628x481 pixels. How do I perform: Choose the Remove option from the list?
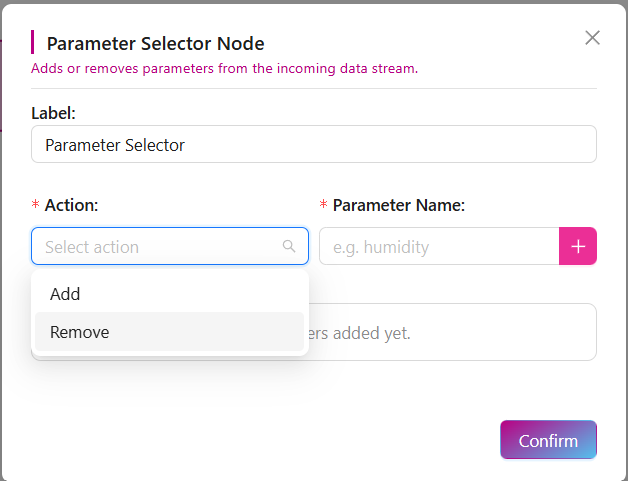79,332
